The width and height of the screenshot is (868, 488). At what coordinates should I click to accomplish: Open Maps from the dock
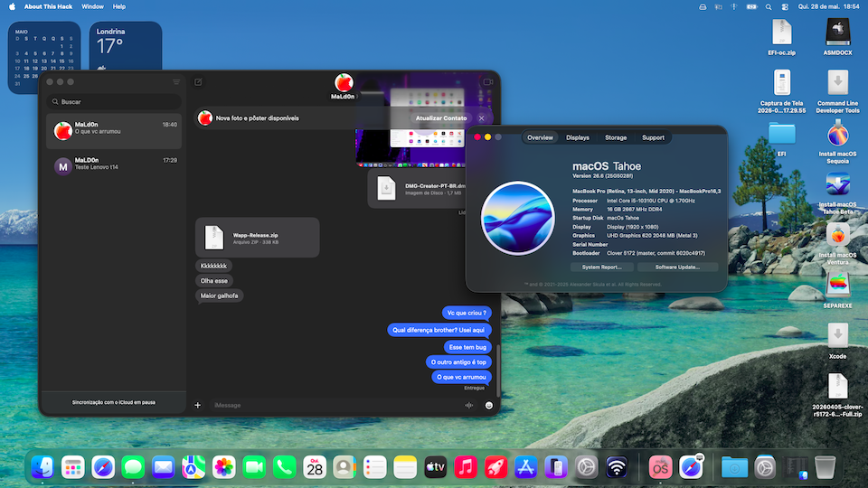(x=193, y=467)
